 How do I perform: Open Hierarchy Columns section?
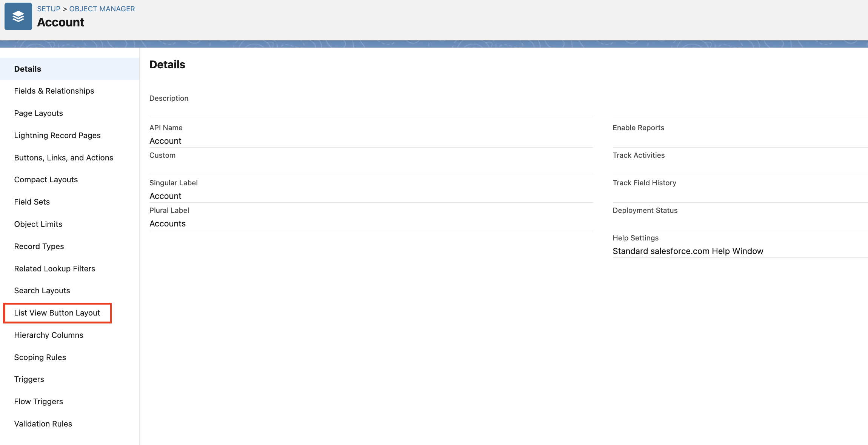(x=49, y=335)
